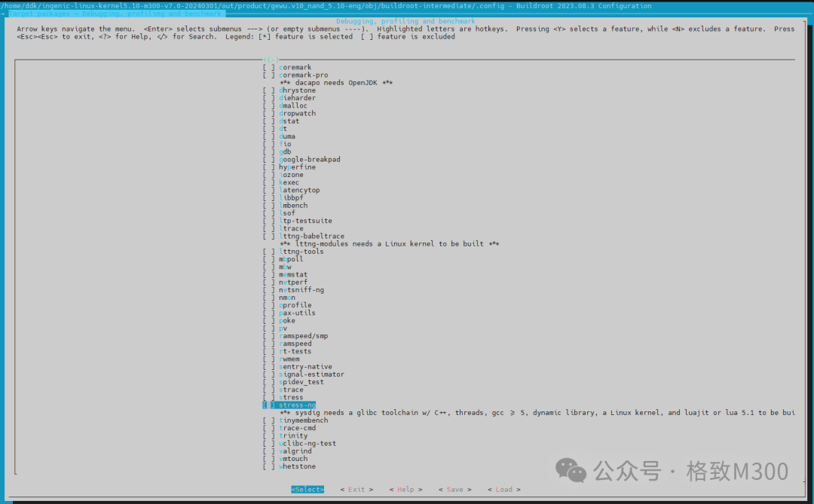This screenshot has height=504, width=814.
Task: Toggle the dstat checkbox
Action: coord(268,121)
